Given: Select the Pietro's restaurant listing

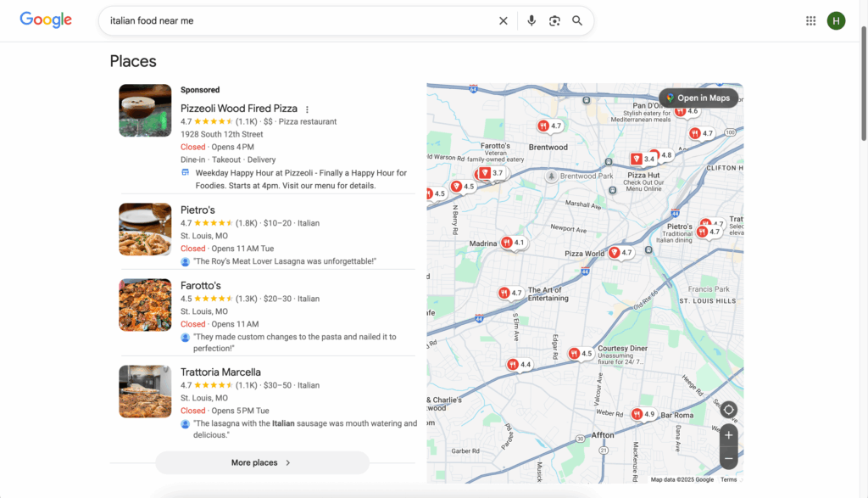Looking at the screenshot, I should pos(198,210).
